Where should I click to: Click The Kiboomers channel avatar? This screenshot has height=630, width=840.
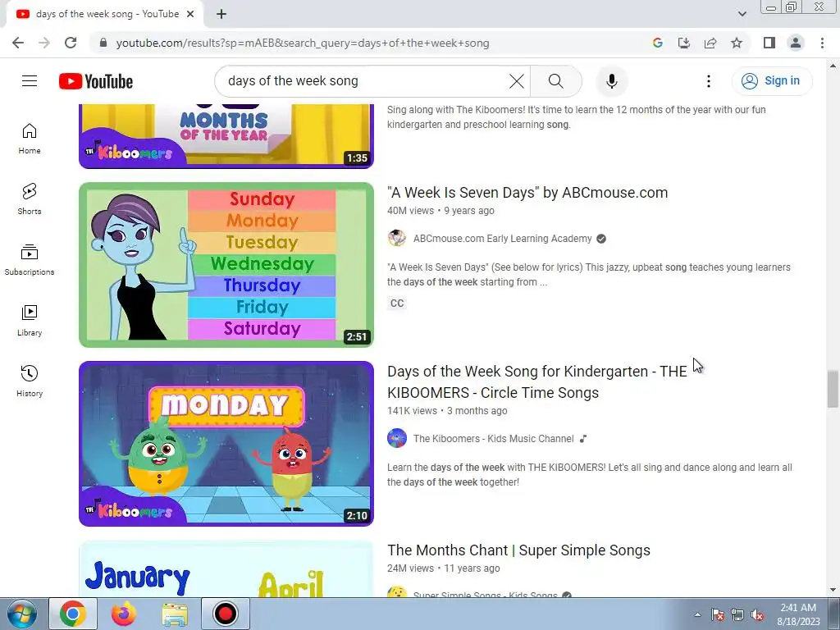click(x=397, y=439)
